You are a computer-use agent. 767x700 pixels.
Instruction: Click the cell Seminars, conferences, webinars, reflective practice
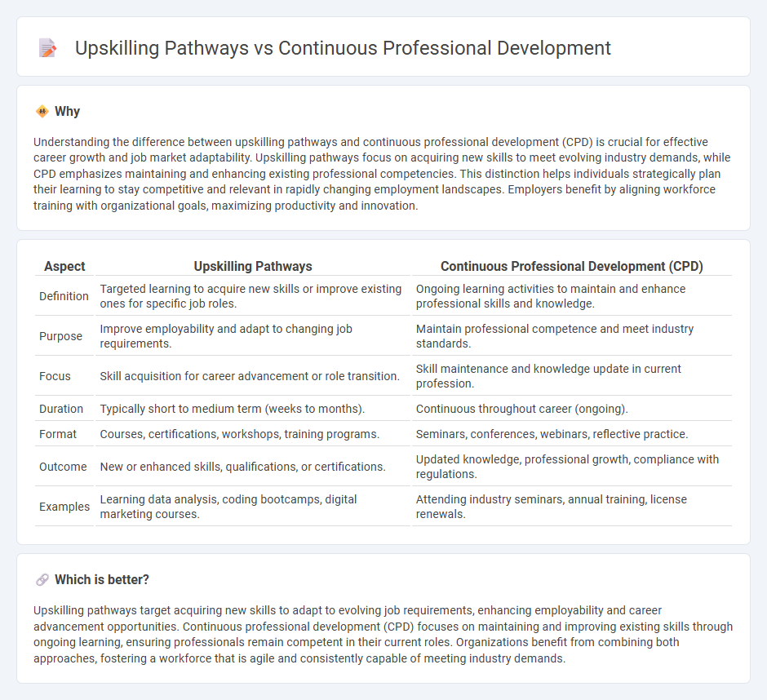[572, 434]
